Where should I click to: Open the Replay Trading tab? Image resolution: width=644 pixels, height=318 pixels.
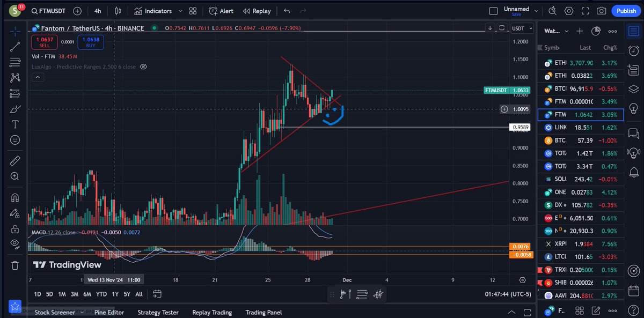pos(212,312)
